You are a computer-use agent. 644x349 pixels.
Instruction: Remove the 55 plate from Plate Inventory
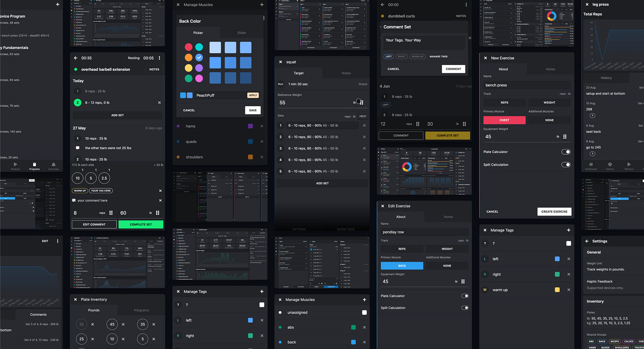(92, 324)
